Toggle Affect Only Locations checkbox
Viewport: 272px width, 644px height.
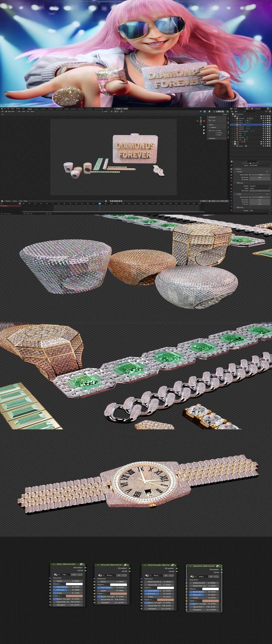(216, 133)
